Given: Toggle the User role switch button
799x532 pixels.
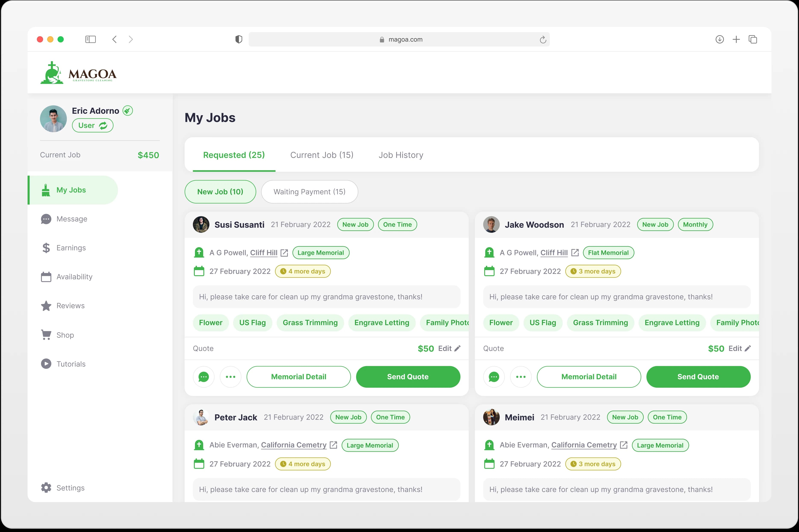Looking at the screenshot, I should click(93, 125).
